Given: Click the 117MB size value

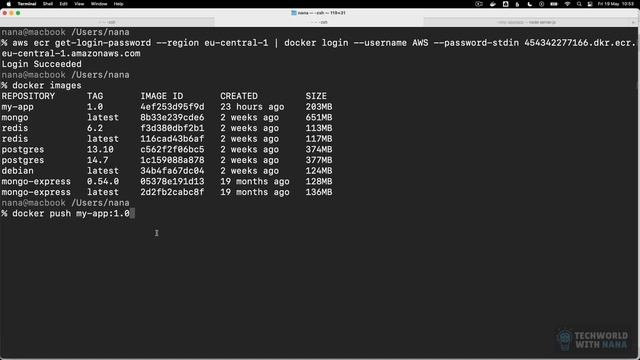Looking at the screenshot, I should (319, 139).
